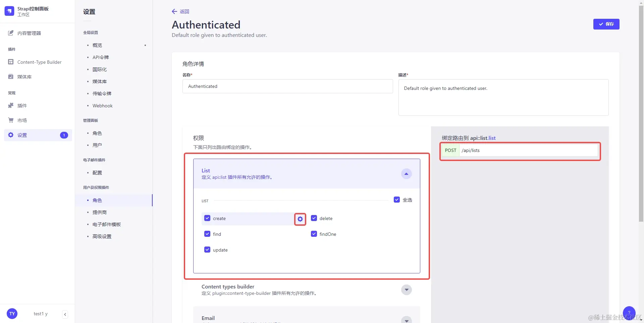Screen dimensions: 644x323
Task: Select 角色 under 用户及权限插件
Action: 97,200
